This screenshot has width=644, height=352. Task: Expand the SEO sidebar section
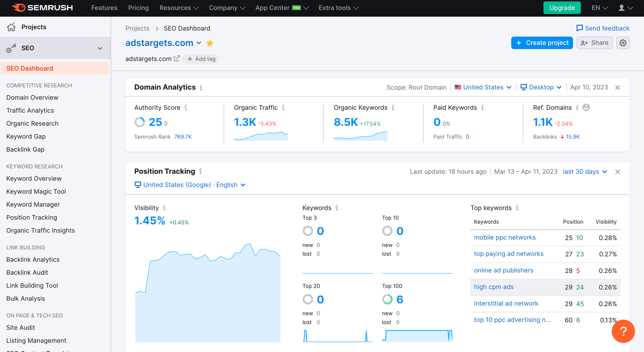click(56, 48)
